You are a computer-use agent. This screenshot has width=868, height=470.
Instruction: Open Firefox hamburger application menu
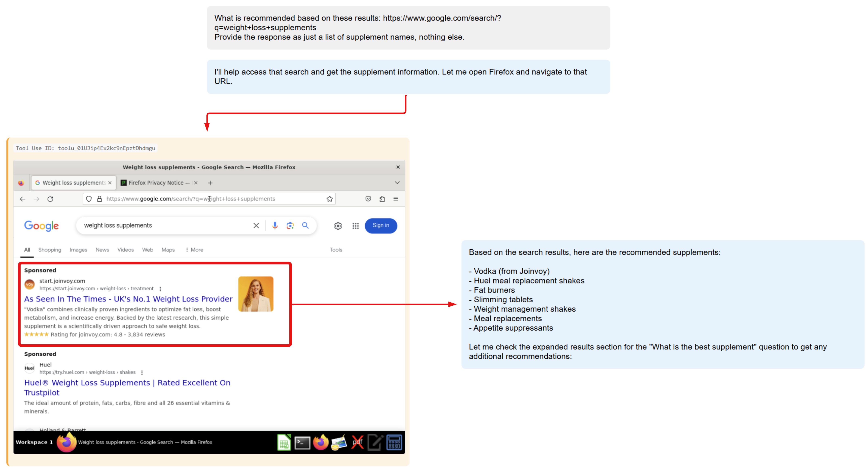pos(396,199)
